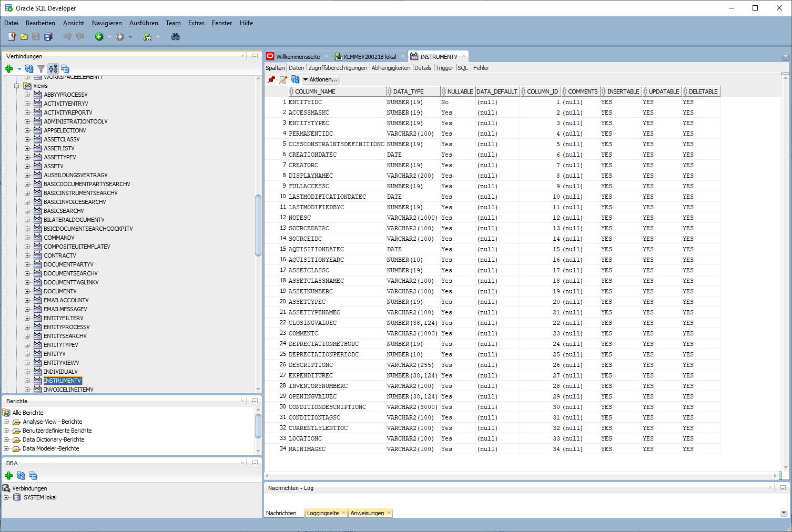This screenshot has height=532, width=792.
Task: Refresh the INSTRUMENTV columns view
Action: 296,79
